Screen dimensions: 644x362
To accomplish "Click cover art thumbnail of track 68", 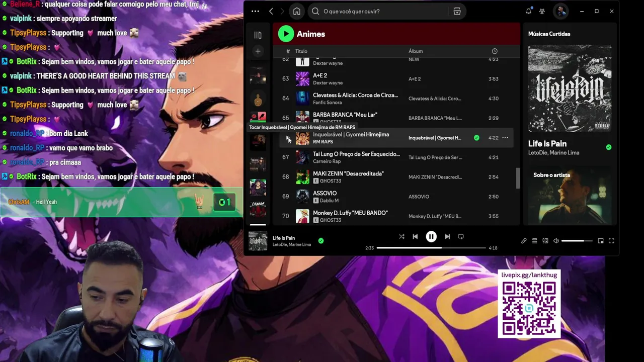I will [x=302, y=177].
